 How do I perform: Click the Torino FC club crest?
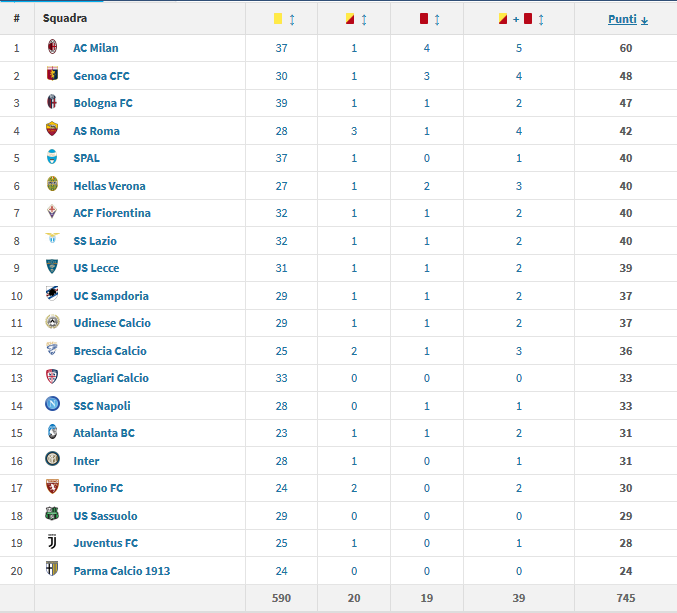pyautogui.click(x=52, y=487)
